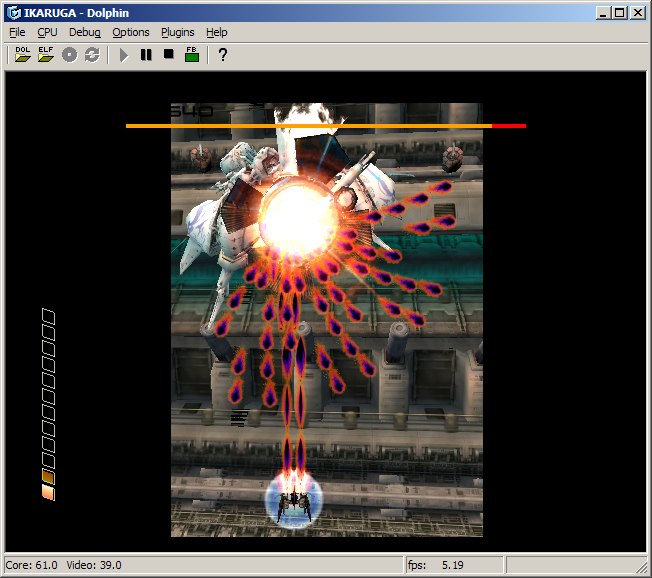Click the Play emulation button
The height and width of the screenshot is (578, 652).
123,55
